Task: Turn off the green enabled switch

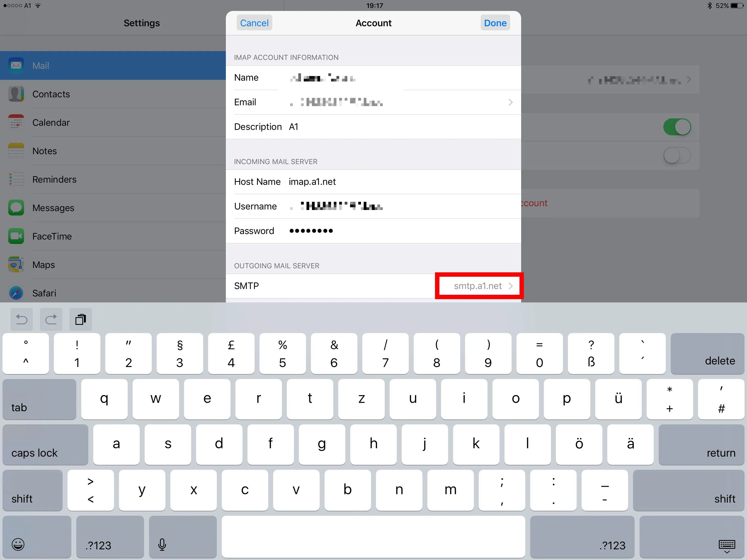Action: pos(677,127)
